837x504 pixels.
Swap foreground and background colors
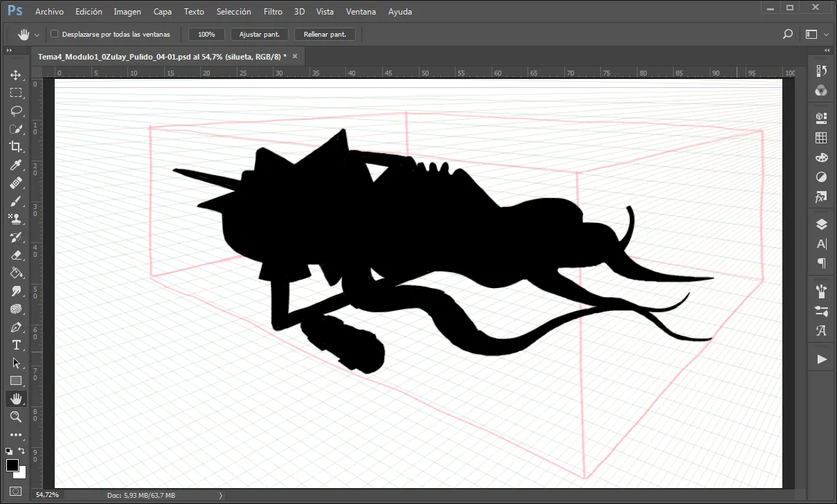click(22, 451)
